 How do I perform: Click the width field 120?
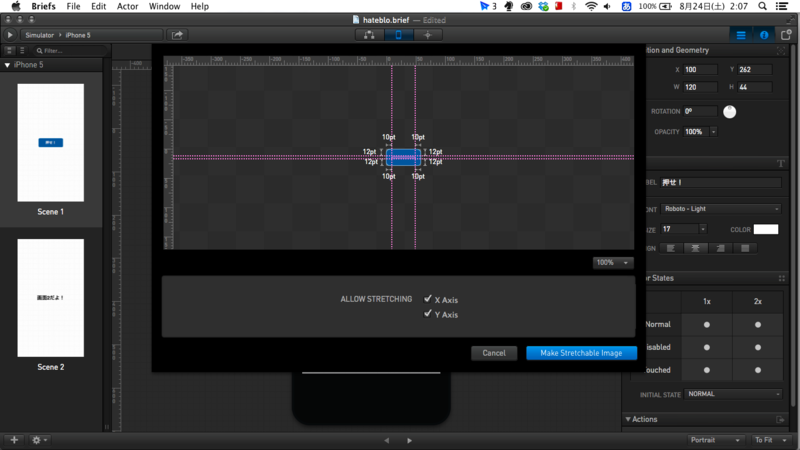pos(701,87)
